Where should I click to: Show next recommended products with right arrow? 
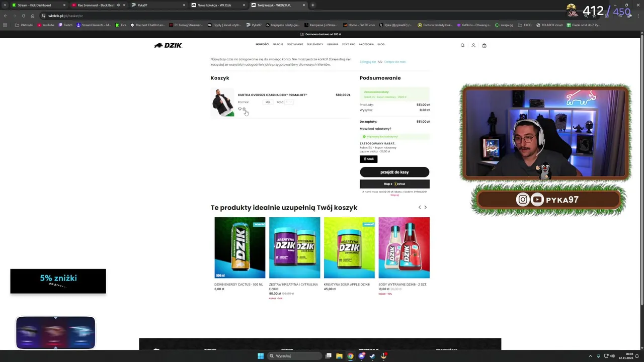[x=425, y=207]
